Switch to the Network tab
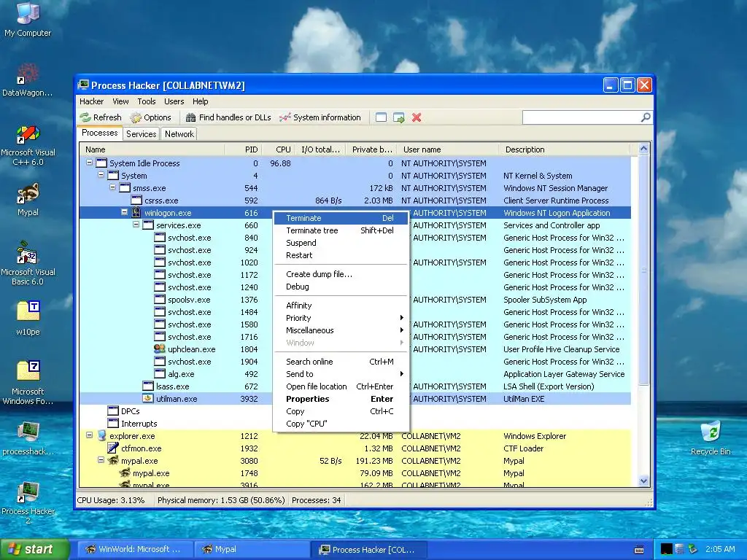Screen dimensions: 747x560 coord(179,134)
